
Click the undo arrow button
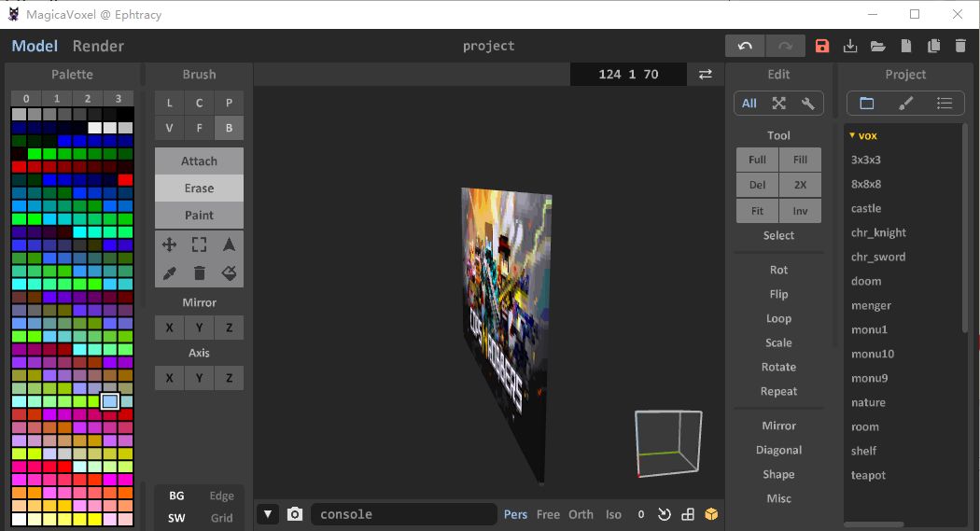click(745, 46)
